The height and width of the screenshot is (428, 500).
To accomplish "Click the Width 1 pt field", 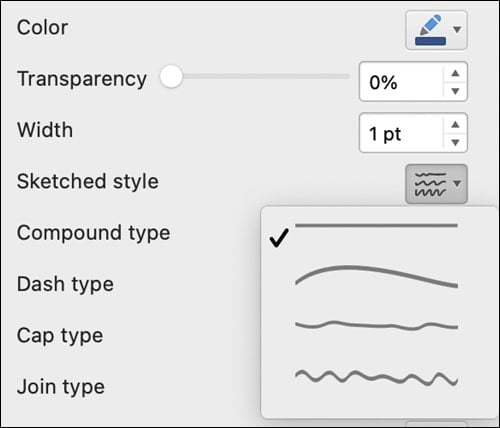I will click(x=401, y=133).
